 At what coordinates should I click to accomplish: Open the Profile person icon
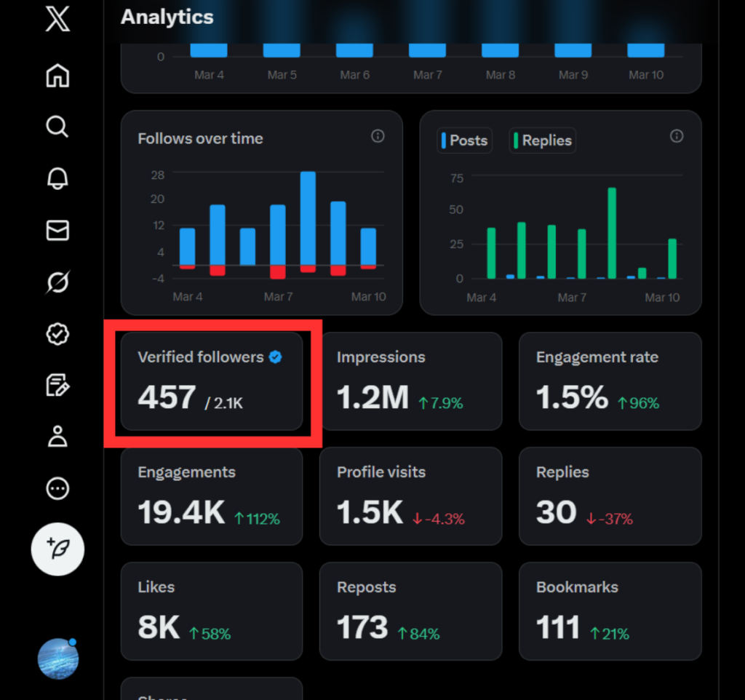coord(57,437)
